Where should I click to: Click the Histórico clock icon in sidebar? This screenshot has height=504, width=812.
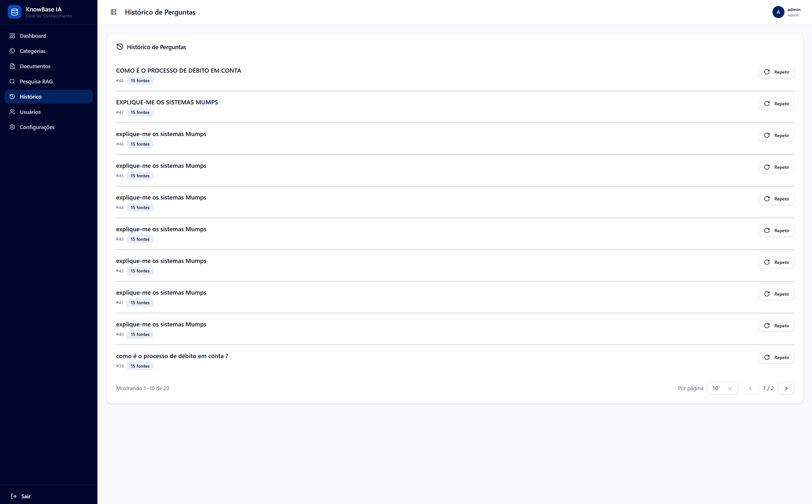click(12, 97)
